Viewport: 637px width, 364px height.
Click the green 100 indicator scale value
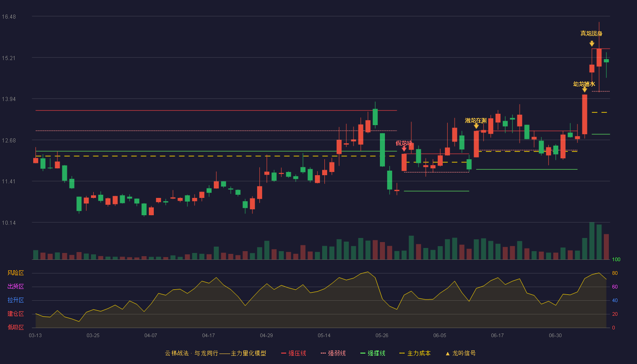click(616, 260)
